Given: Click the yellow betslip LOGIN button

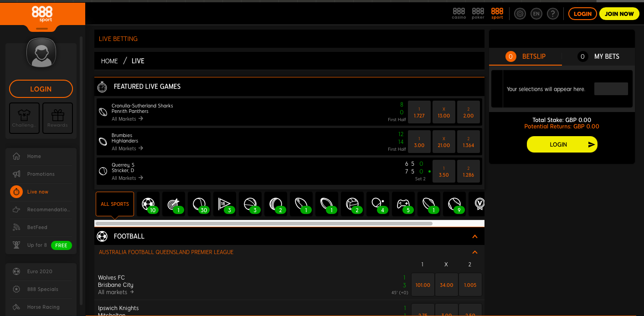Looking at the screenshot, I should click(x=562, y=144).
